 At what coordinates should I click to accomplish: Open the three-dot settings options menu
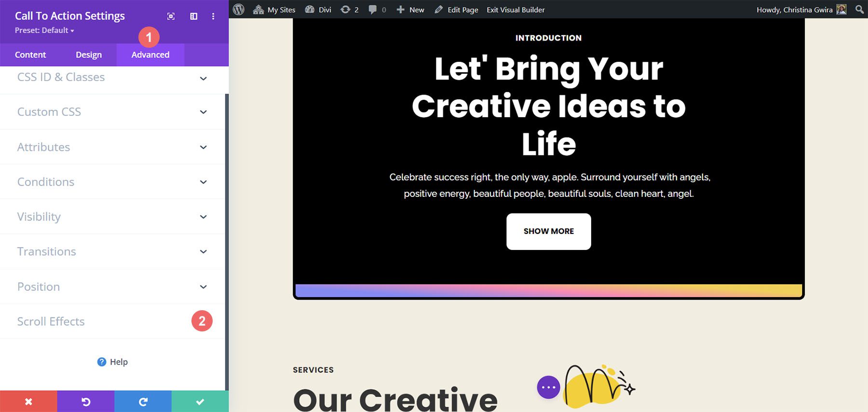(213, 16)
